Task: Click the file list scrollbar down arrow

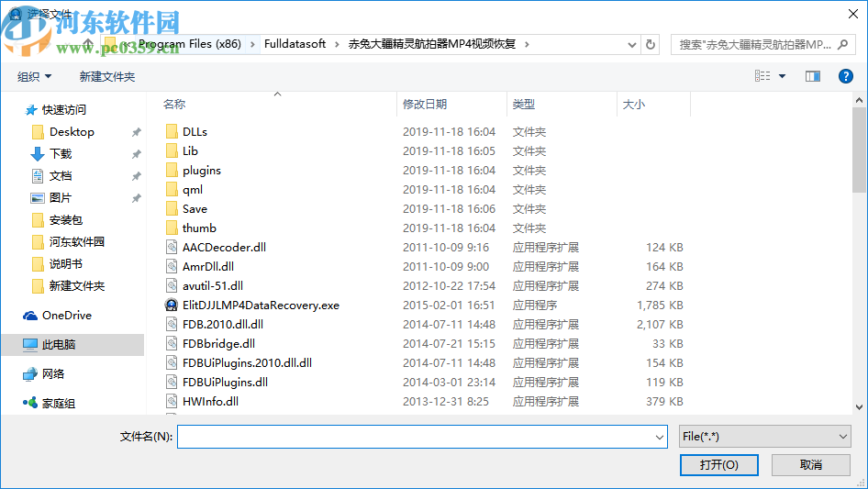Action: pyautogui.click(x=859, y=407)
